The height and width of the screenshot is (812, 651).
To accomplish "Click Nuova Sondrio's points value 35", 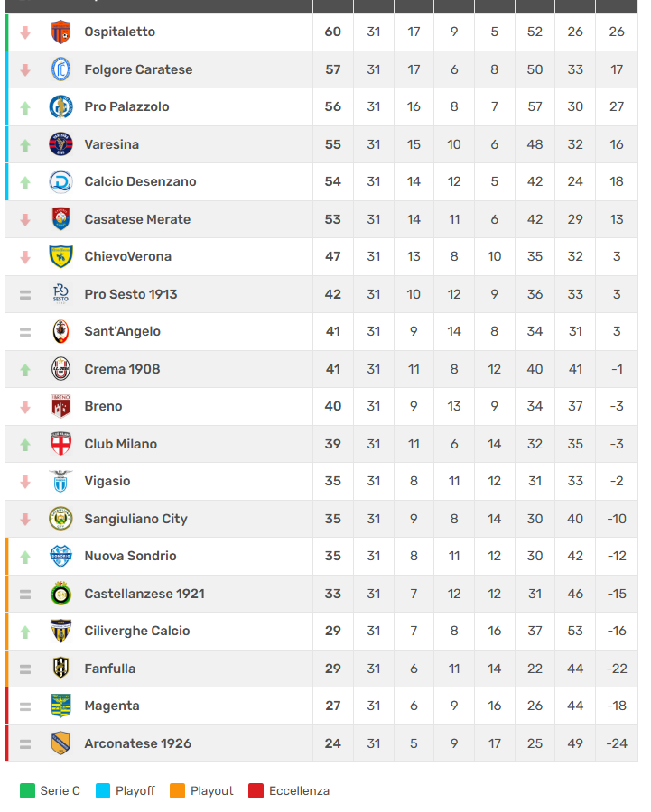I will (333, 556).
